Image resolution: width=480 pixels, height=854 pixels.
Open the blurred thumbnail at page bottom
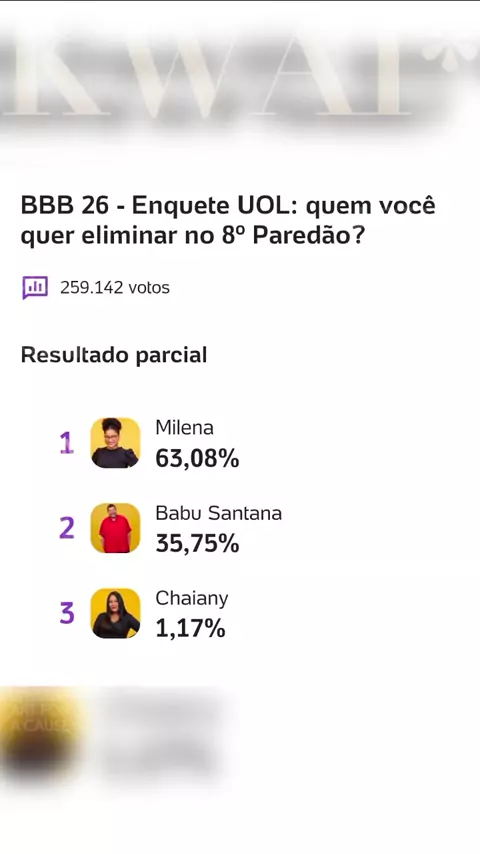click(41, 733)
